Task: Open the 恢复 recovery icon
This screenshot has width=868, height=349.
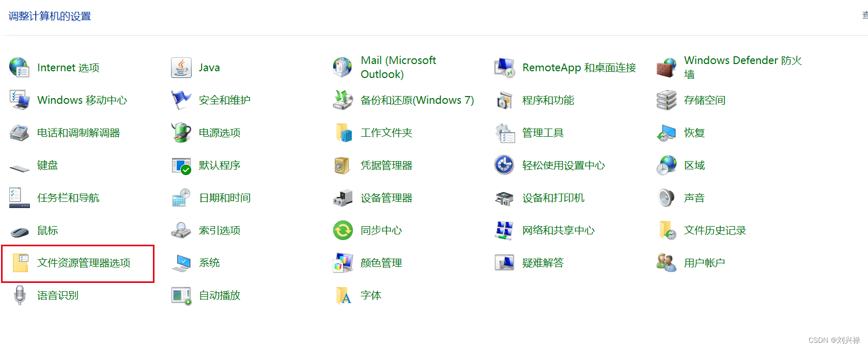Action: coord(667,133)
